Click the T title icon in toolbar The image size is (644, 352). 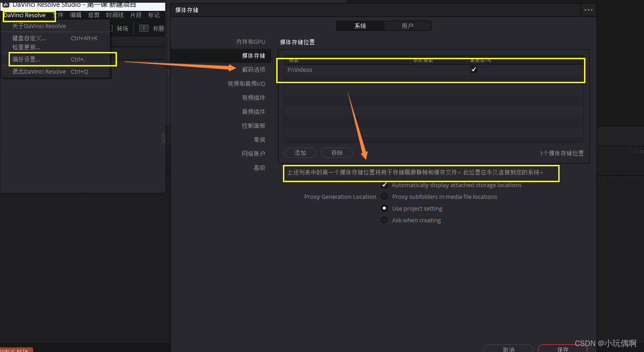(x=144, y=28)
